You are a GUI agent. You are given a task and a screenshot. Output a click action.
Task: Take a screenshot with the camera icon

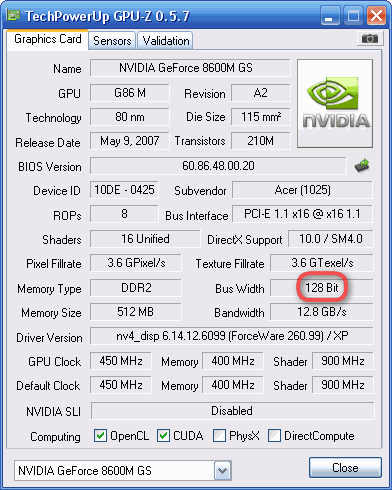369,39
